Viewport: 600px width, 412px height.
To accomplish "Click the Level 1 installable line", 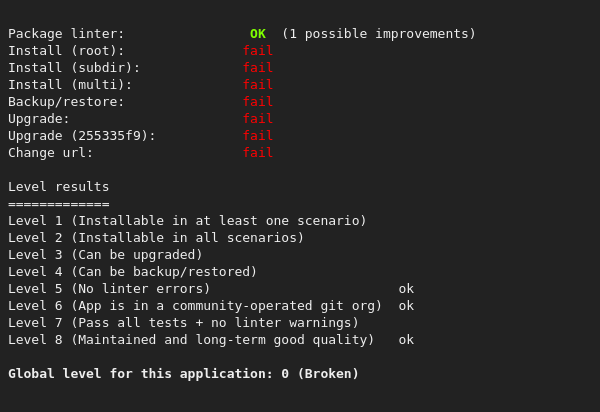I will point(187,221).
